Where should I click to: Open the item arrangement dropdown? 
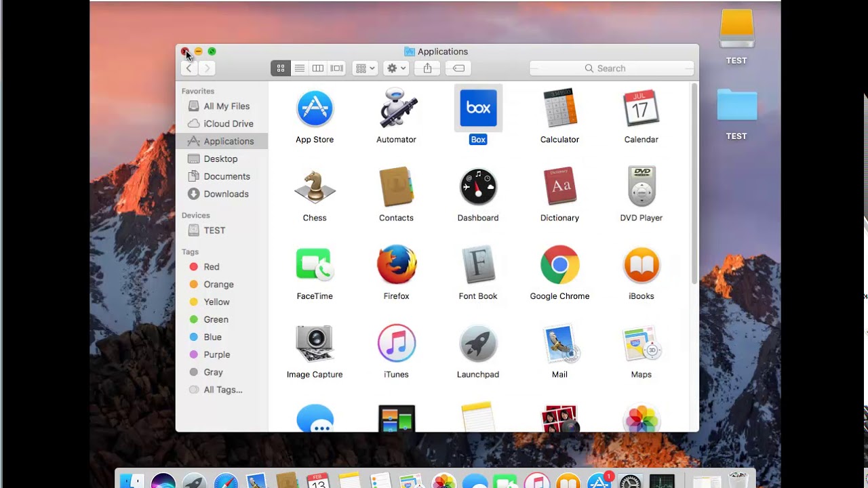[x=365, y=68]
